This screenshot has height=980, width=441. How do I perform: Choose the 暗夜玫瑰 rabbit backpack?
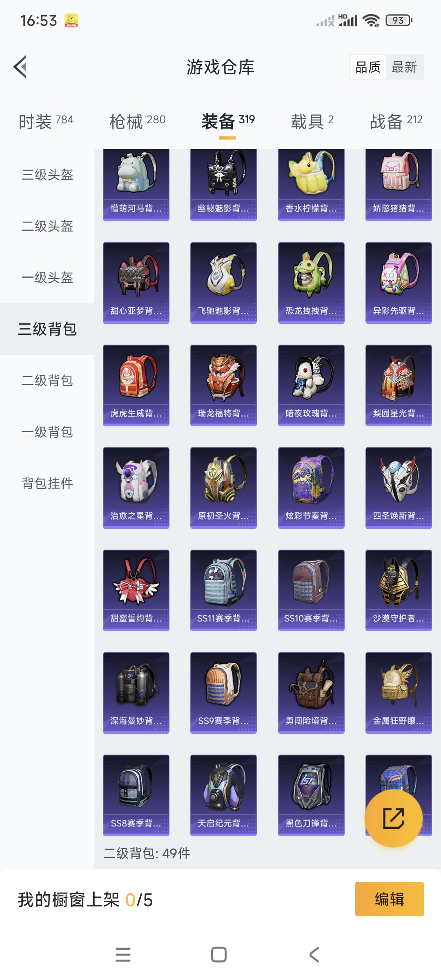point(311,385)
